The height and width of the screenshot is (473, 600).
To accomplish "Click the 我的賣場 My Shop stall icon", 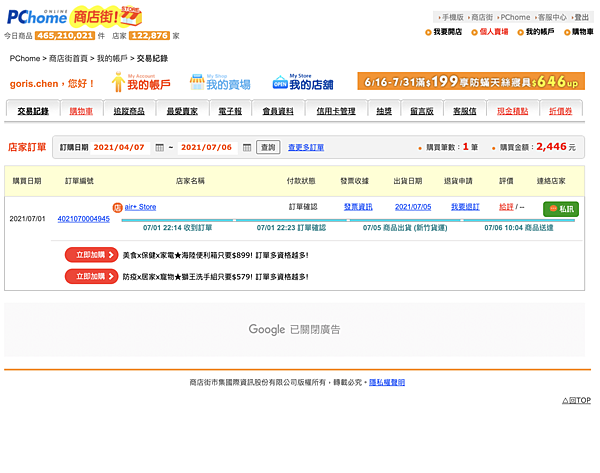I will [197, 82].
